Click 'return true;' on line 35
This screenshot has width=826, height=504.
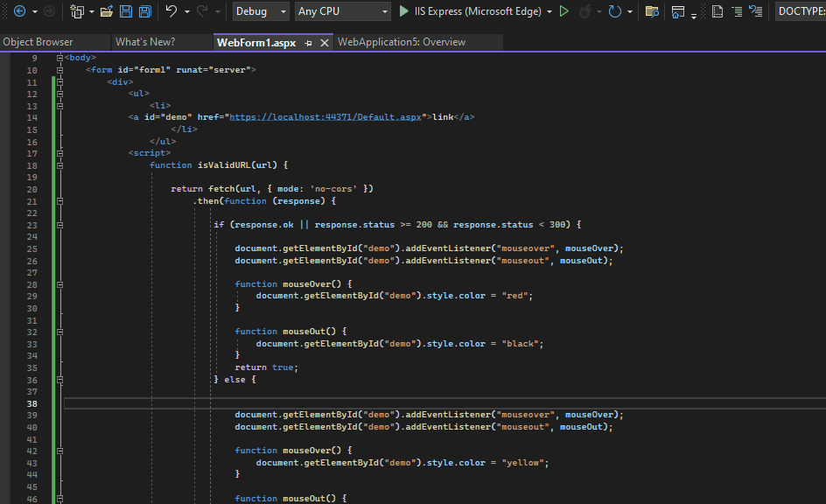[x=267, y=367]
